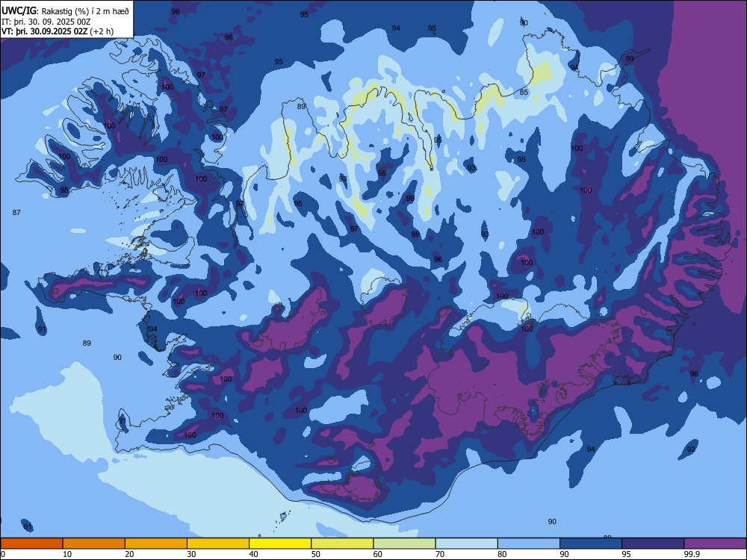This screenshot has width=747, height=560.
Task: Click the '50' legend scale label
Action: 316,554
